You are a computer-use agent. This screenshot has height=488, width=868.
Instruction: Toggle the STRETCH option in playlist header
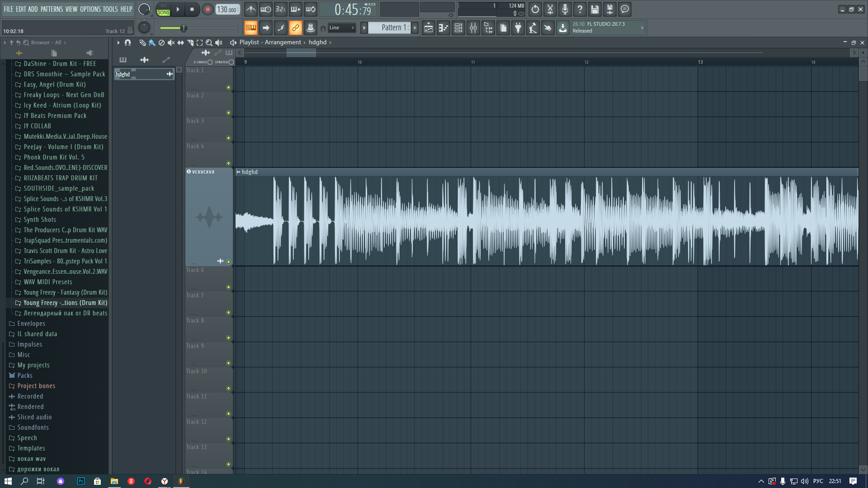tap(231, 62)
